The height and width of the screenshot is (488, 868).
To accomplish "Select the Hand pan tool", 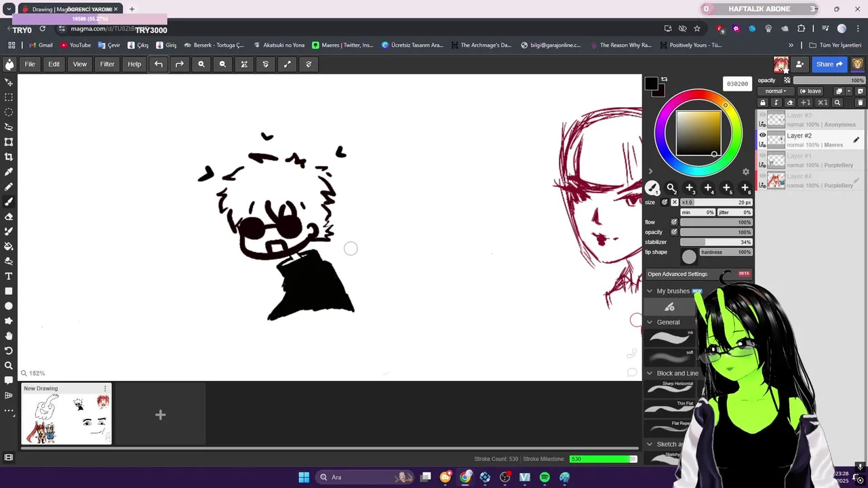I will [x=9, y=335].
